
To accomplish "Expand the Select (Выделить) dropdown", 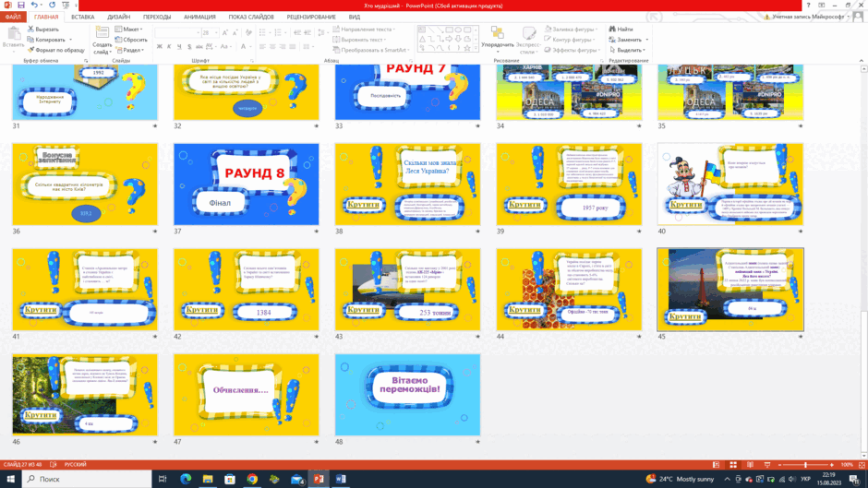I will [629, 50].
